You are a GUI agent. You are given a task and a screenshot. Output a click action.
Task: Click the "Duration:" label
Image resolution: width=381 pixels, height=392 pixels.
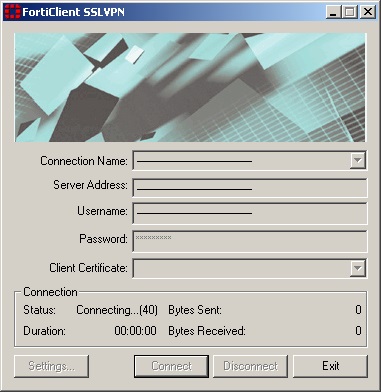tap(45, 331)
